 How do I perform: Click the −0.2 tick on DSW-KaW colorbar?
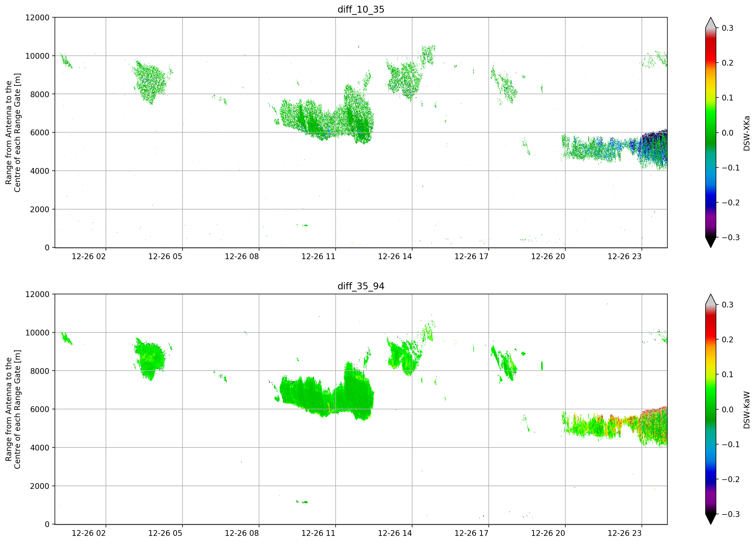click(731, 479)
